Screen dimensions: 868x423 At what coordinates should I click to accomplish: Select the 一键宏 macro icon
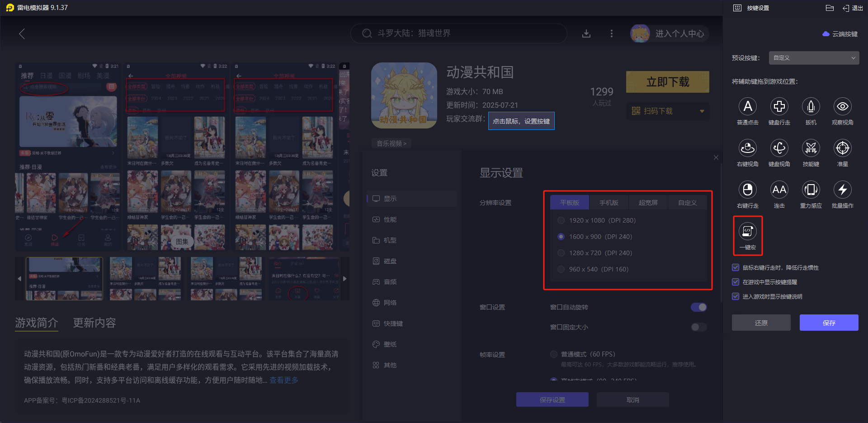[x=748, y=231]
